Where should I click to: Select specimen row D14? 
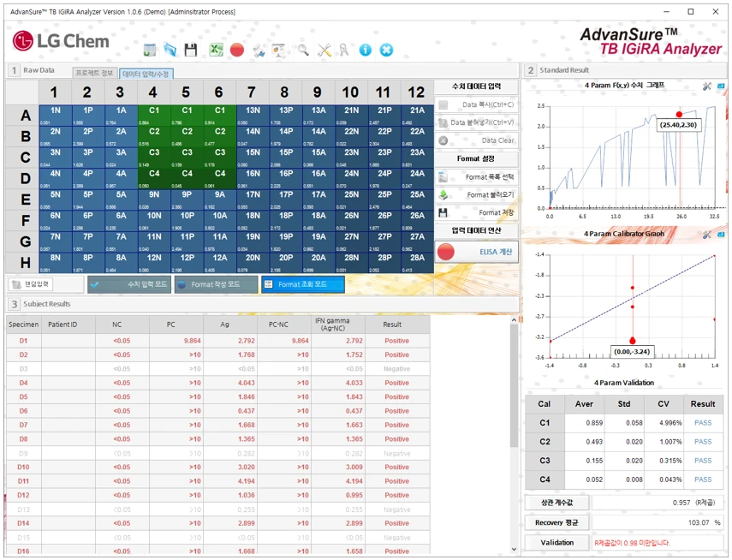click(218, 523)
